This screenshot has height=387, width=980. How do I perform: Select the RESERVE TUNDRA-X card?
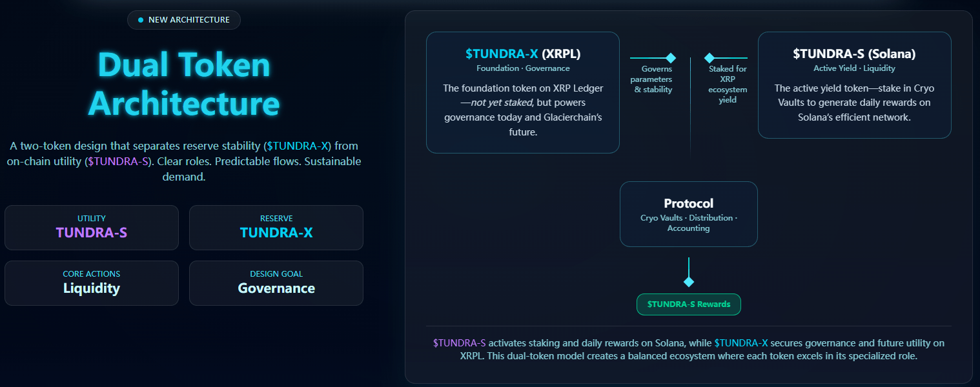[276, 228]
